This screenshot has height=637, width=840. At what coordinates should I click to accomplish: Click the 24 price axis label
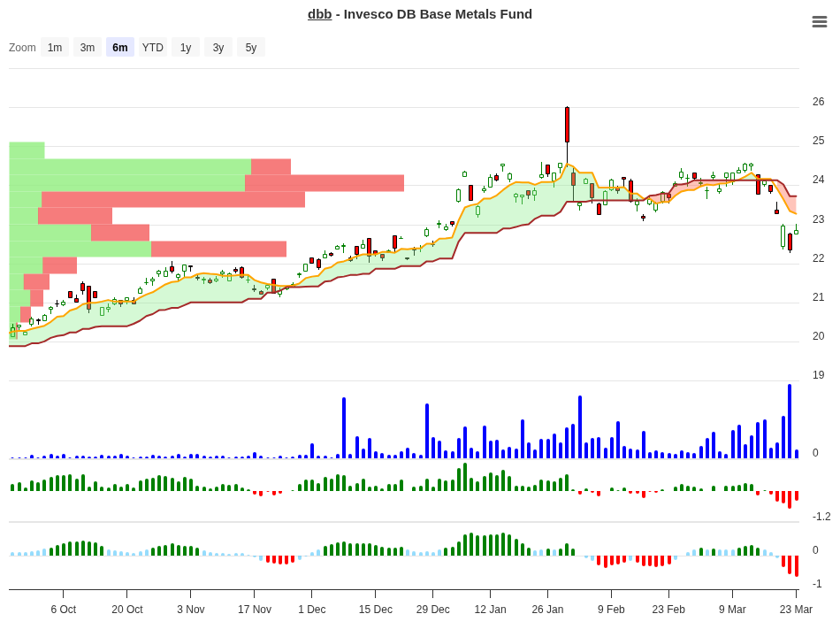818,180
